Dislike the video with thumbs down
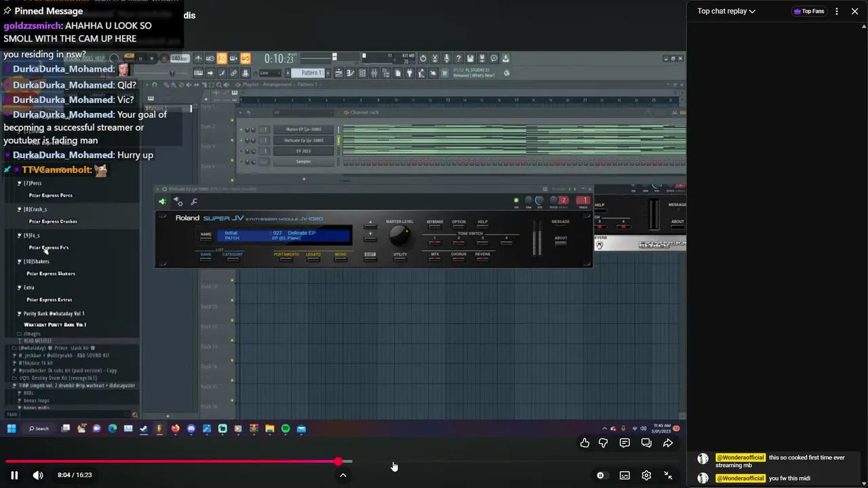Viewport: 868px width, 488px height. click(603, 443)
